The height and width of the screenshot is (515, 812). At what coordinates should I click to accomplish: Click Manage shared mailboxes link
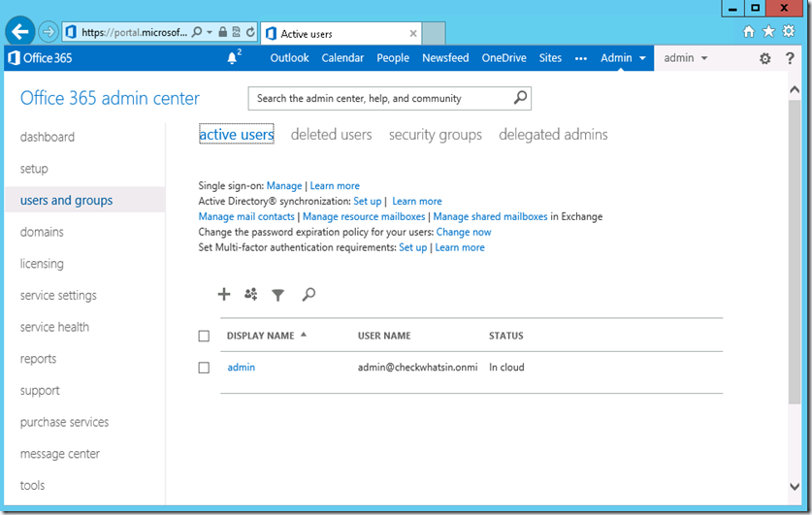(x=491, y=217)
